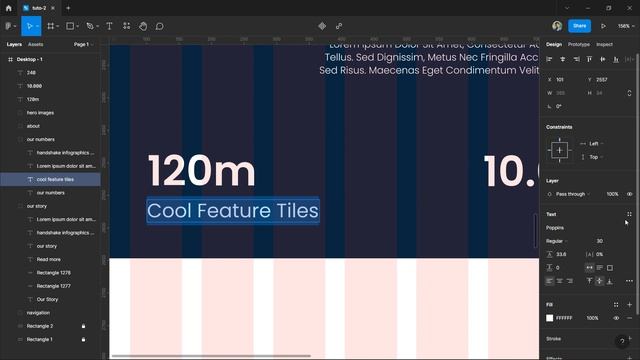This screenshot has width=640, height=360.
Task: Set text to auto height
Action: tap(600, 268)
